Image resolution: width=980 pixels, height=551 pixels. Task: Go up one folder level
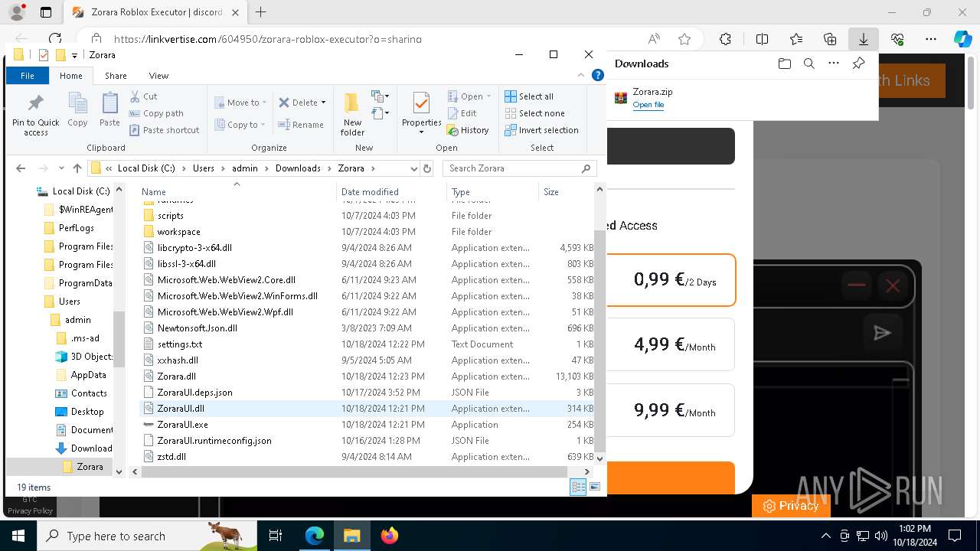point(77,168)
